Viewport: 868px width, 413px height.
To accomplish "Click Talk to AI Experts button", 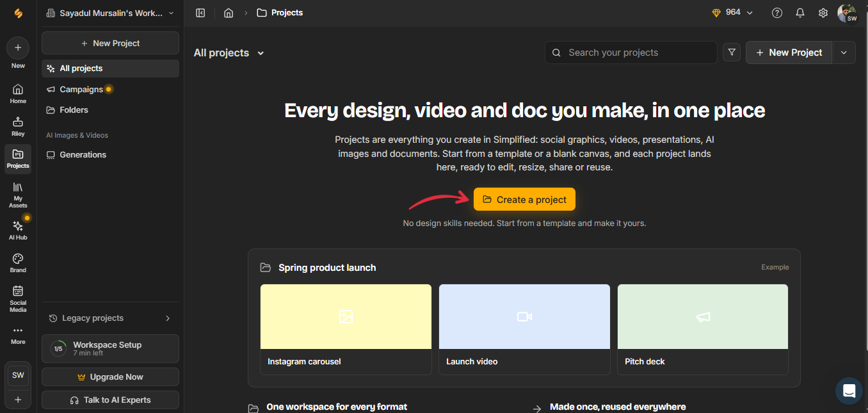I will pos(110,400).
